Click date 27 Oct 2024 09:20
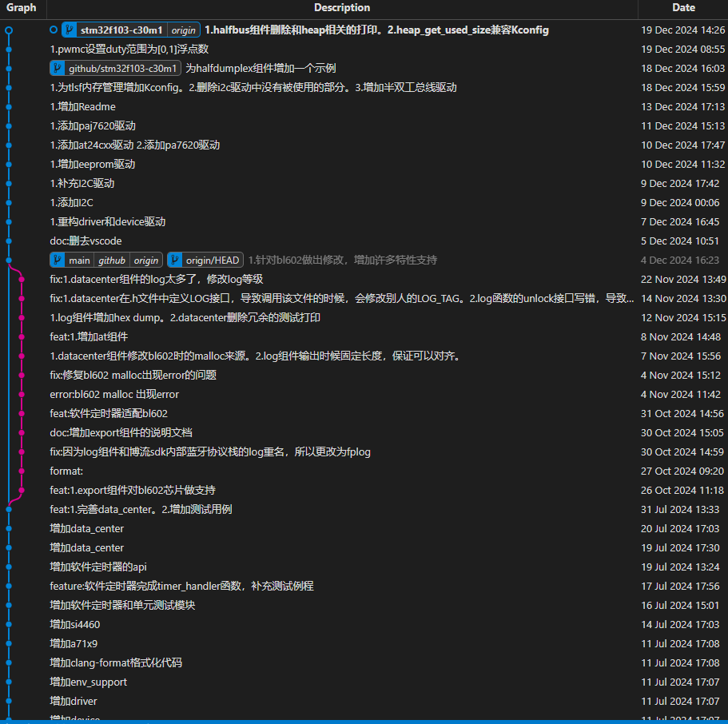 point(682,471)
